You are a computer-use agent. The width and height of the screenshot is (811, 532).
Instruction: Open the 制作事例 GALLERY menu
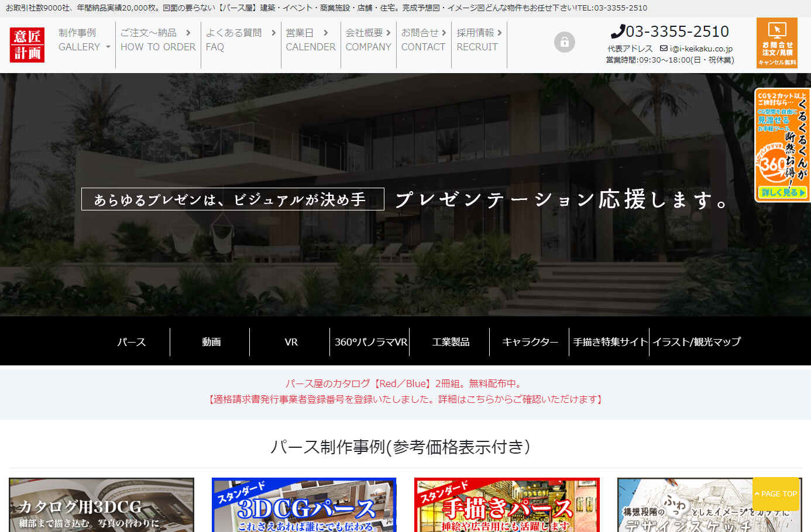pyautogui.click(x=84, y=40)
